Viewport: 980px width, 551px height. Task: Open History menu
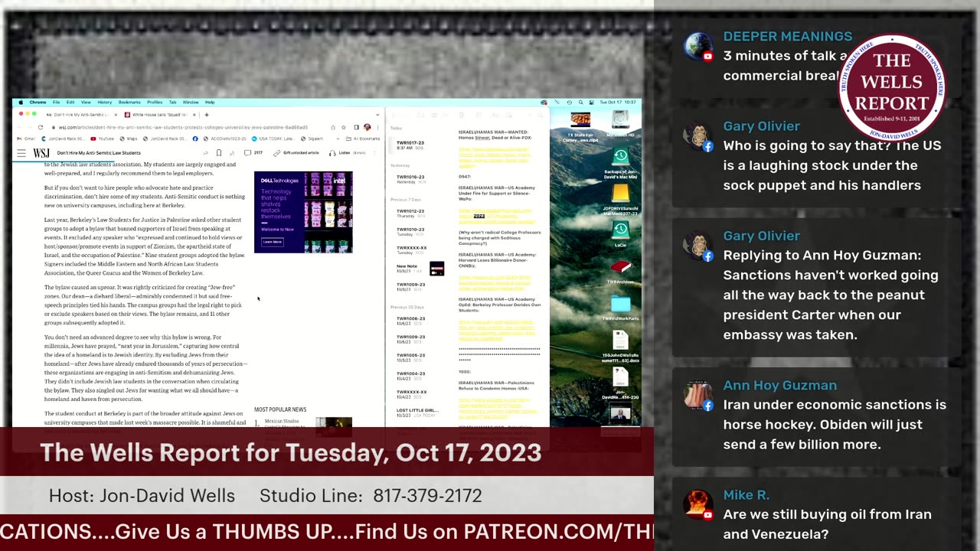pyautogui.click(x=105, y=102)
